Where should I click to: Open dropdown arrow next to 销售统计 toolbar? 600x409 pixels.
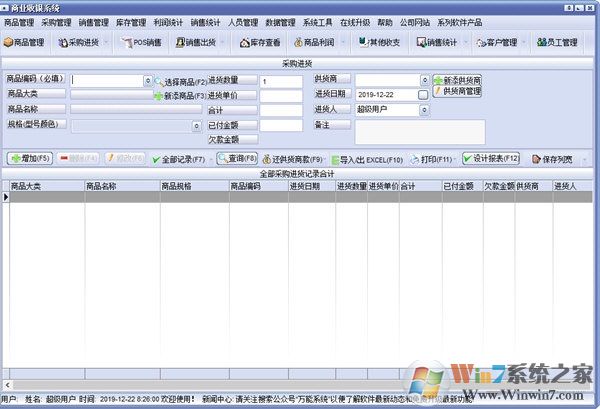(x=466, y=42)
